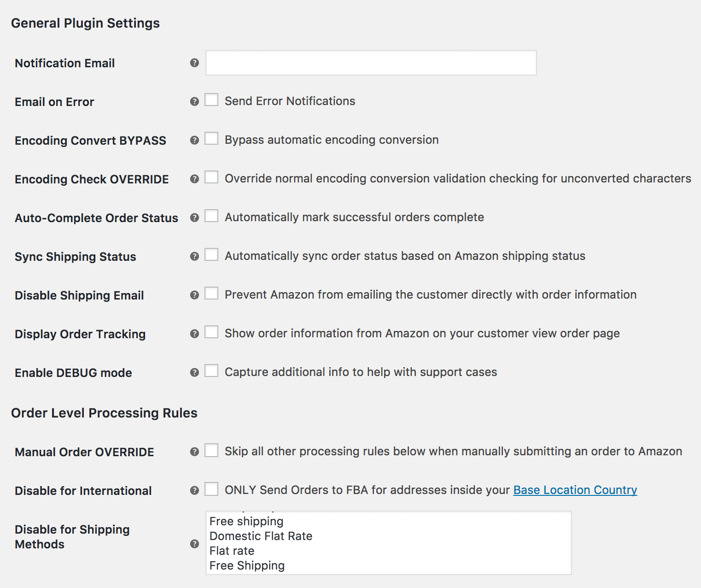This screenshot has width=701, height=588.
Task: Open help for Auto-Complete Order Status
Action: click(194, 217)
